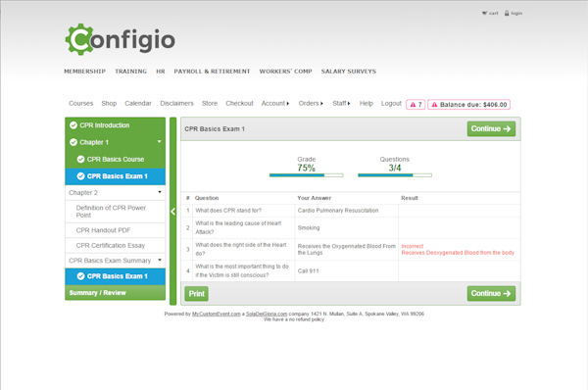Click the Print button
The width and height of the screenshot is (588, 390).
(197, 294)
